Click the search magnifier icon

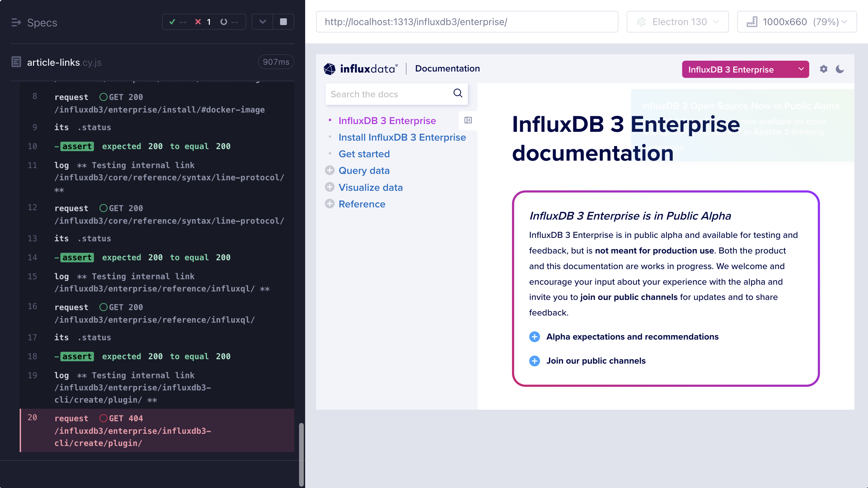point(458,93)
